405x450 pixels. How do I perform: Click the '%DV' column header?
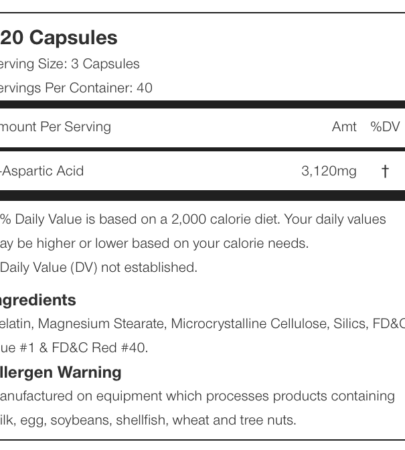(x=385, y=127)
